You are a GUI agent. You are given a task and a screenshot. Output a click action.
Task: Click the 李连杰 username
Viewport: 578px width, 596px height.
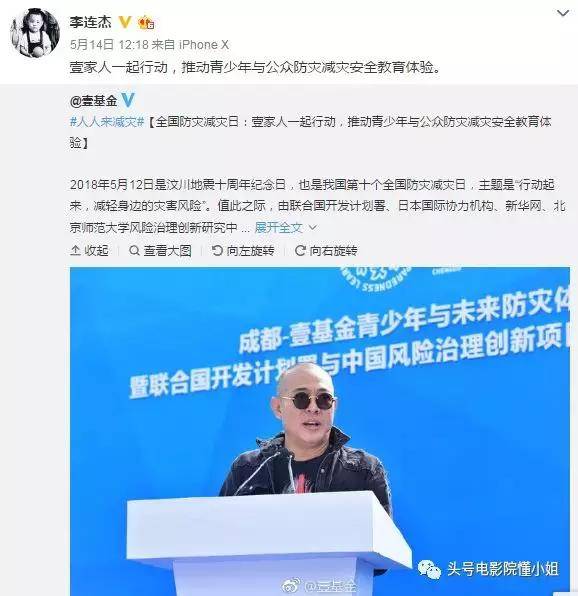[90, 22]
